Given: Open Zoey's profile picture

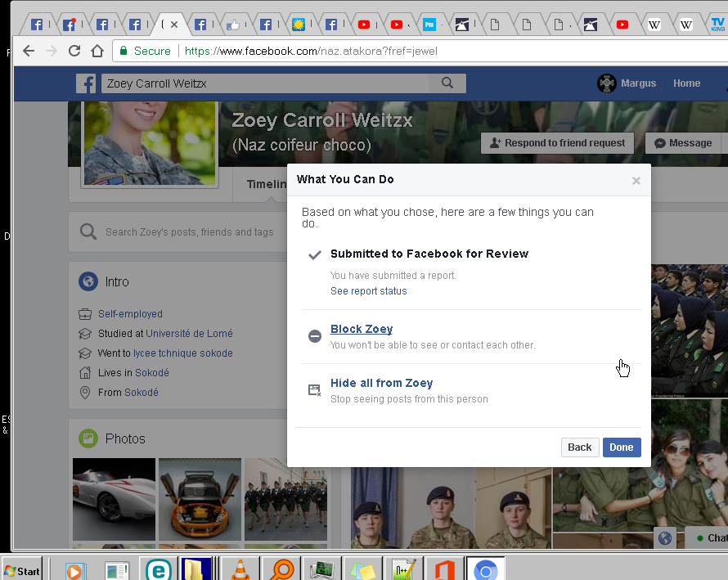Looking at the screenshot, I should tap(150, 143).
